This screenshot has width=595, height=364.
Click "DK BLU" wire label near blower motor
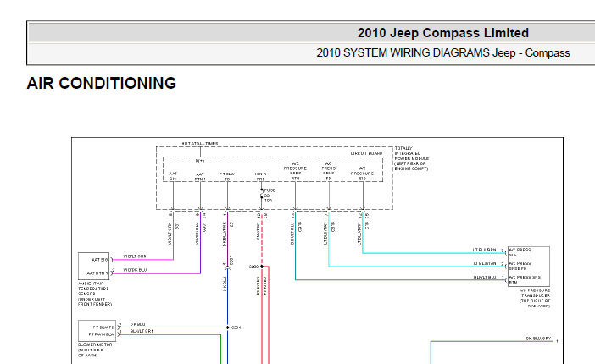click(138, 324)
